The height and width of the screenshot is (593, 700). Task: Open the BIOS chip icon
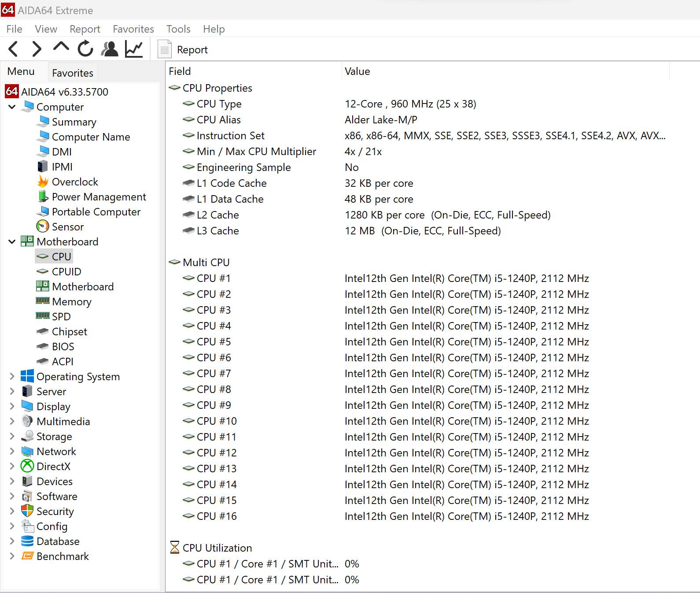tap(43, 346)
